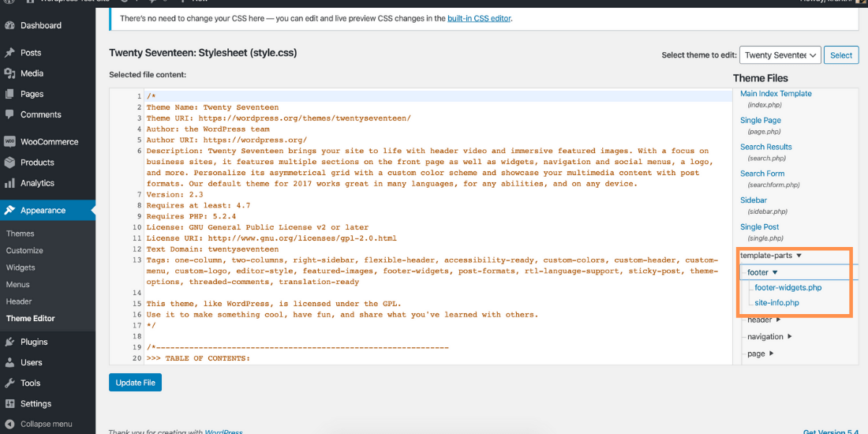Click the Comments bubble icon
868x434 pixels.
pos(9,114)
